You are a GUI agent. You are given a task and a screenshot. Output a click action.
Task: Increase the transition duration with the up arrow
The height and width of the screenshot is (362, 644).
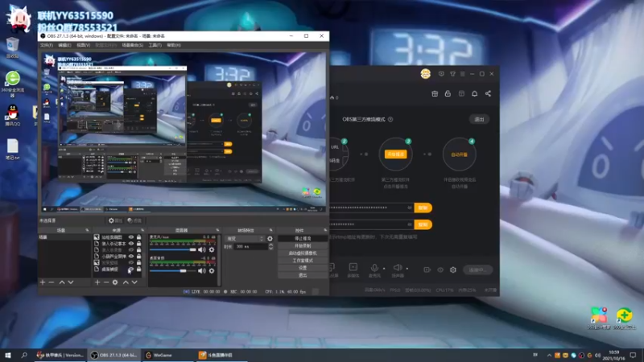(270, 245)
